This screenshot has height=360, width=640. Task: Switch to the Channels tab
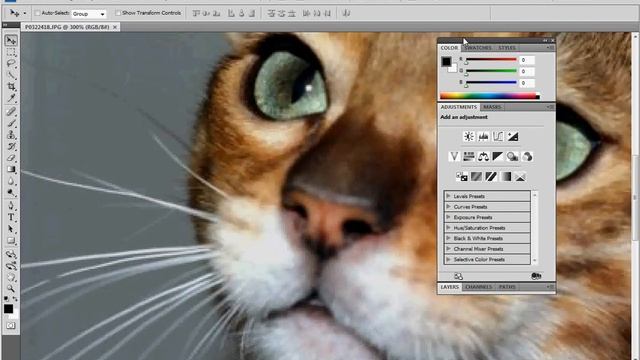tap(478, 287)
